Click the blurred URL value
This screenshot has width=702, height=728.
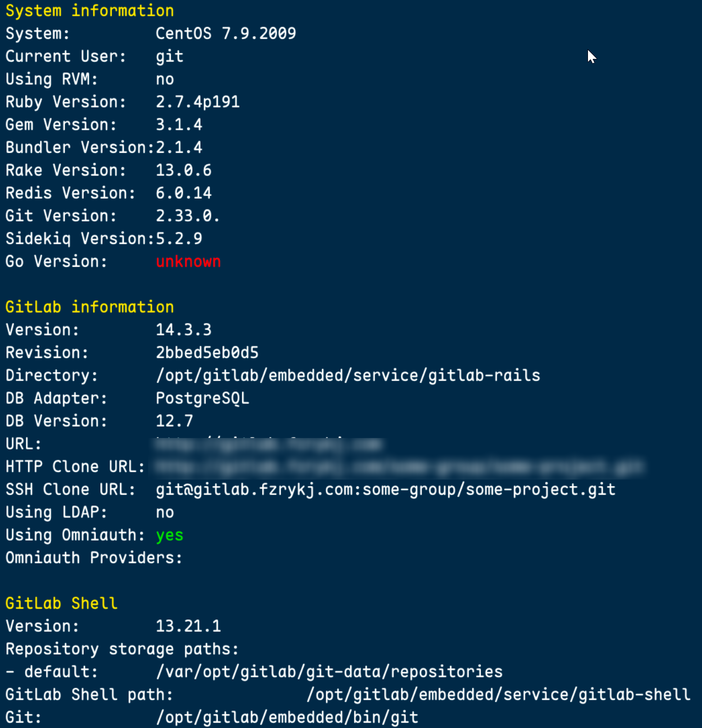point(269,444)
